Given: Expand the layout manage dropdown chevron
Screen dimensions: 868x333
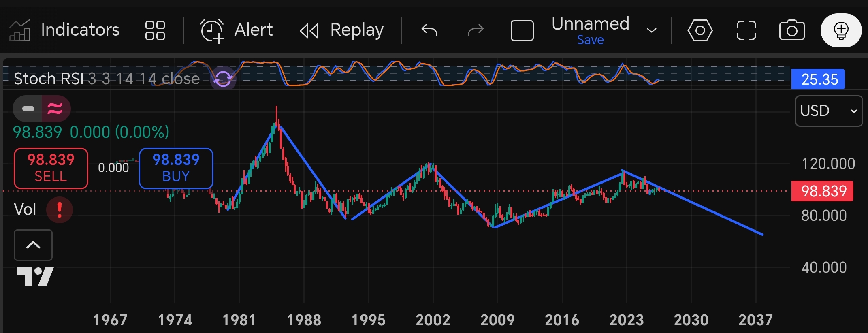Looking at the screenshot, I should click(652, 30).
